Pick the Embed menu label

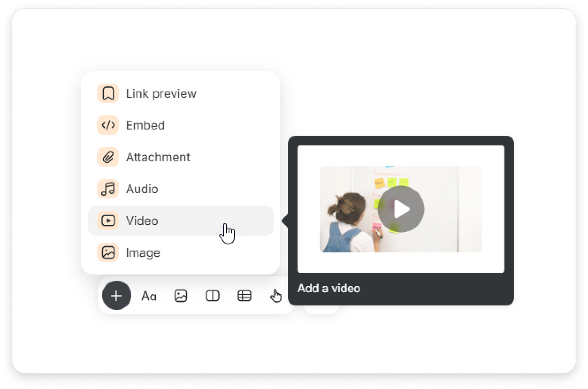click(145, 126)
